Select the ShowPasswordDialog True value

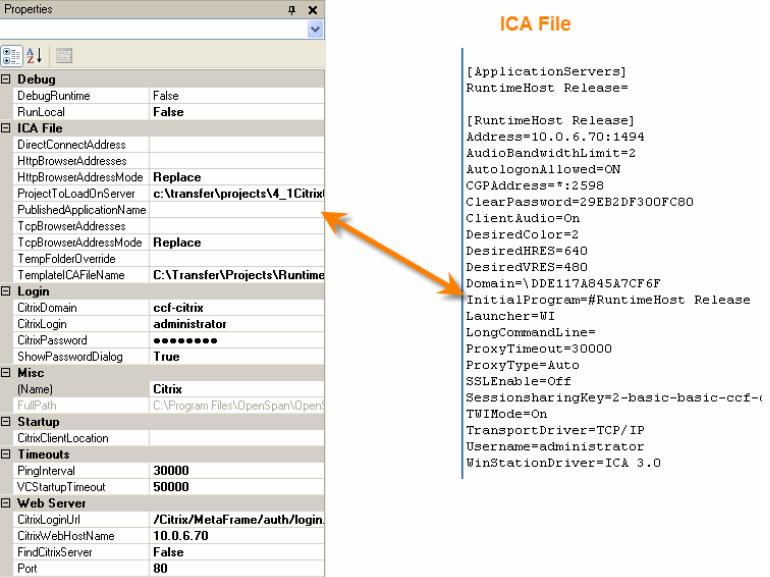click(237, 357)
